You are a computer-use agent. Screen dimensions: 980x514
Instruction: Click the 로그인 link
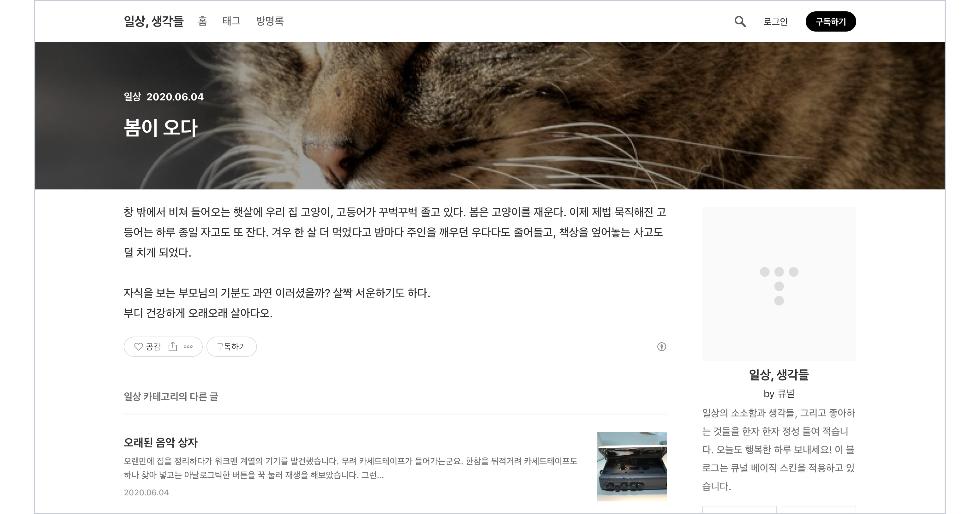pos(775,22)
